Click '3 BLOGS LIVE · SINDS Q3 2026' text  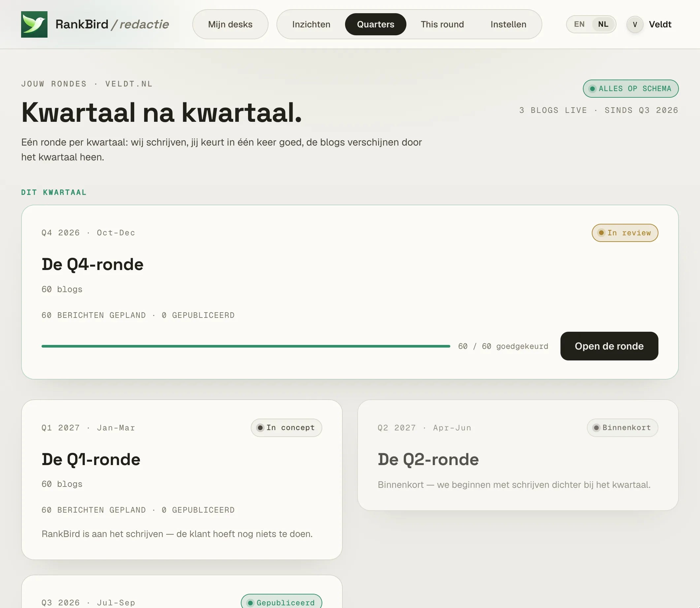point(599,110)
